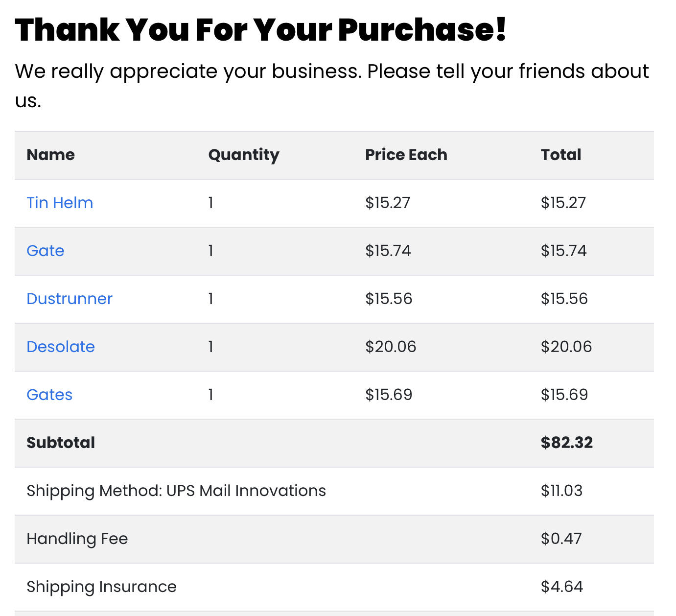Image resolution: width=676 pixels, height=616 pixels.
Task: Click the Name column header
Action: point(51,155)
